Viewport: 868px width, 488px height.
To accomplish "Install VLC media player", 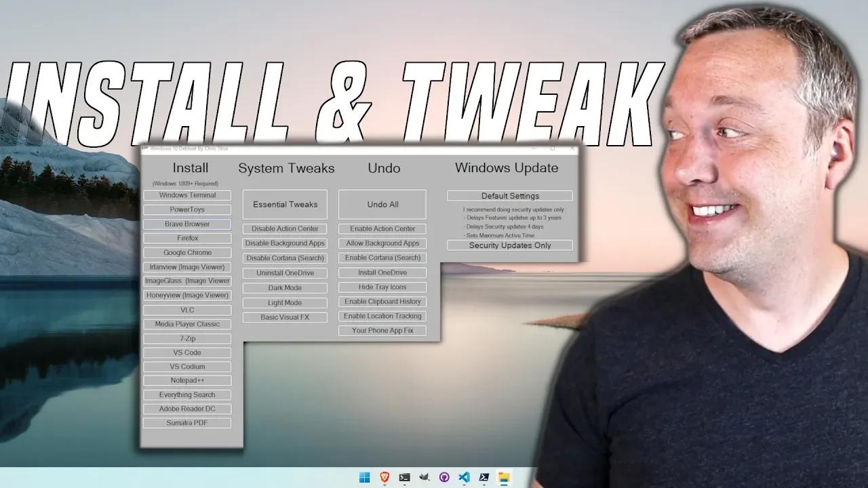I will pyautogui.click(x=187, y=310).
